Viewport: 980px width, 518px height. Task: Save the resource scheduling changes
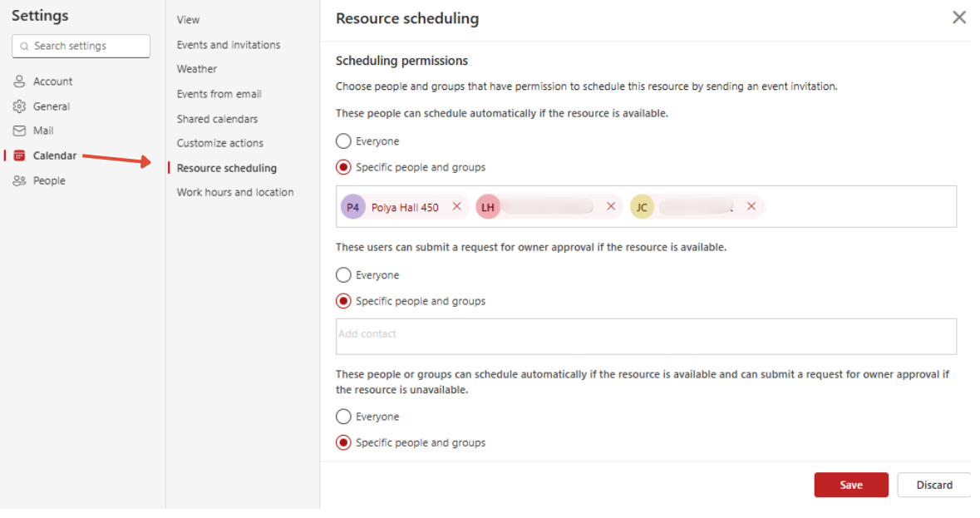pos(850,486)
